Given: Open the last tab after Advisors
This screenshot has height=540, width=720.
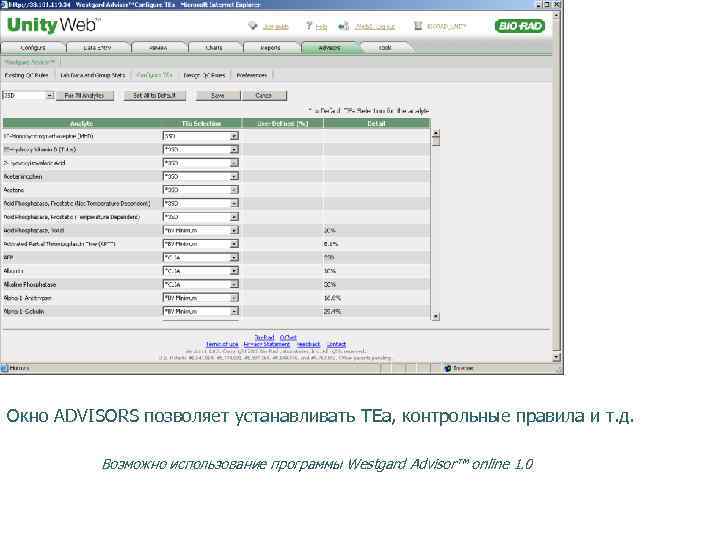Looking at the screenshot, I should click(386, 48).
